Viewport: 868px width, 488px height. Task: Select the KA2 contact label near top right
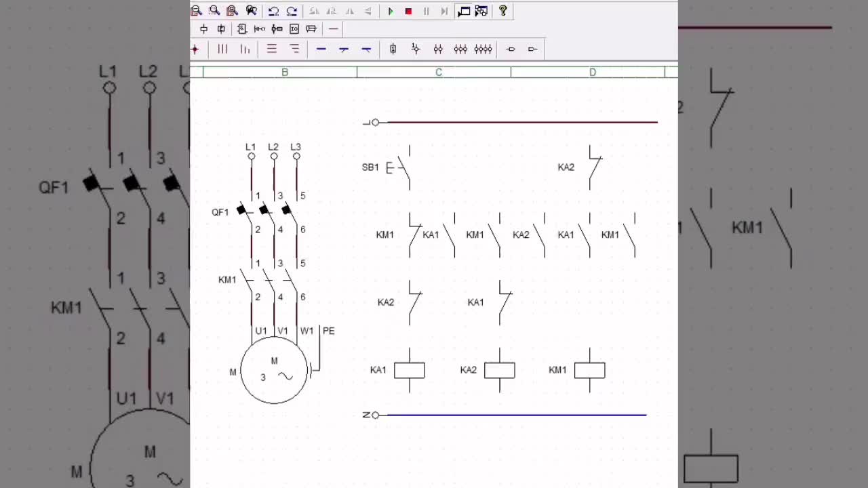[x=566, y=167]
